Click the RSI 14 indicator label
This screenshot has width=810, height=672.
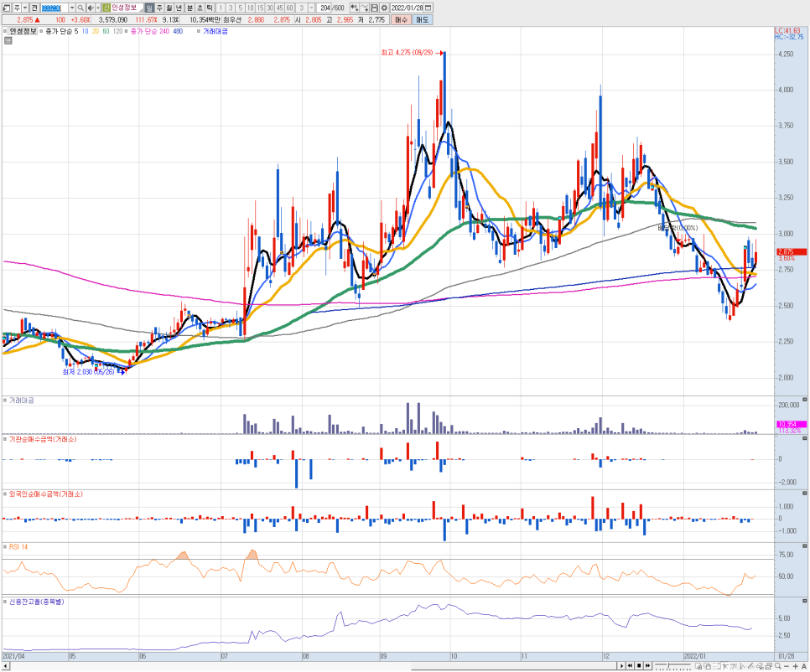pos(18,547)
